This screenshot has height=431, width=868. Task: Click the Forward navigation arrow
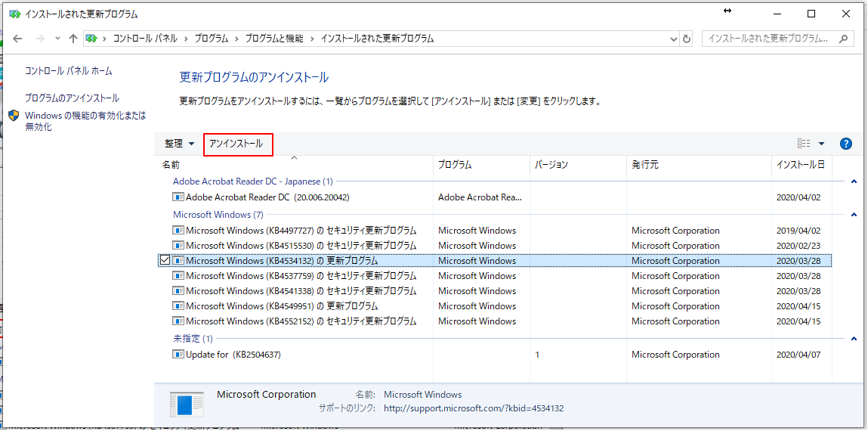coord(39,39)
